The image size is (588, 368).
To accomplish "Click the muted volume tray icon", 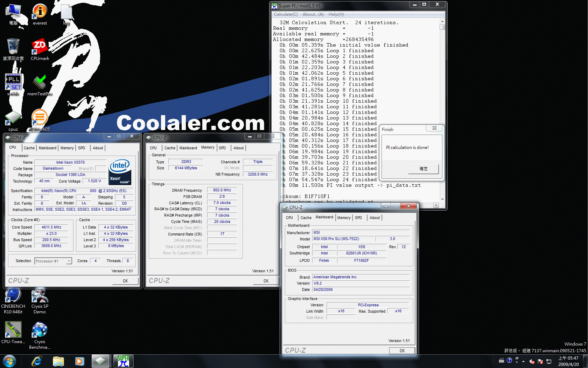I will tap(532, 361).
